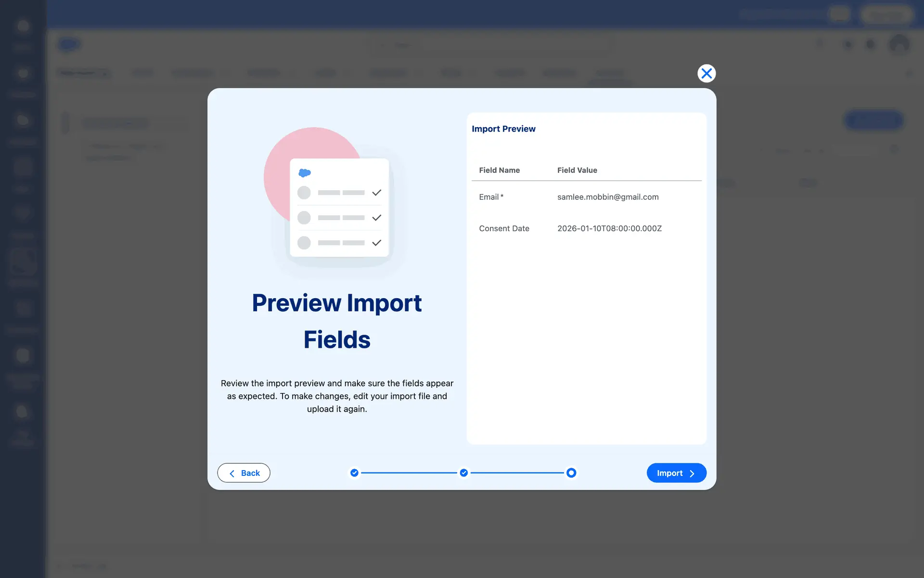Click the current third step indicator
This screenshot has width=924, height=578.
[571, 473]
